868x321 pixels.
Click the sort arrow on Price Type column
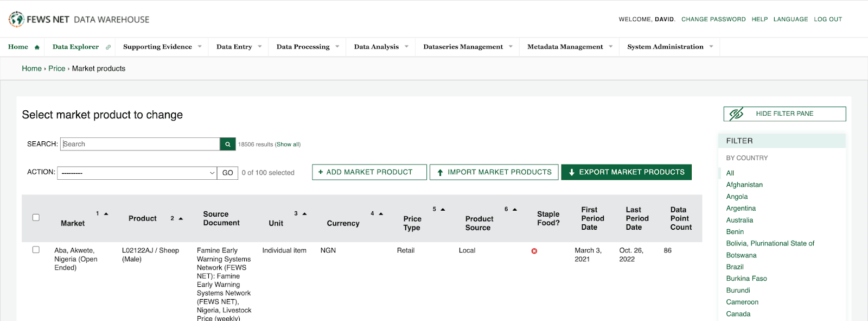pos(443,209)
